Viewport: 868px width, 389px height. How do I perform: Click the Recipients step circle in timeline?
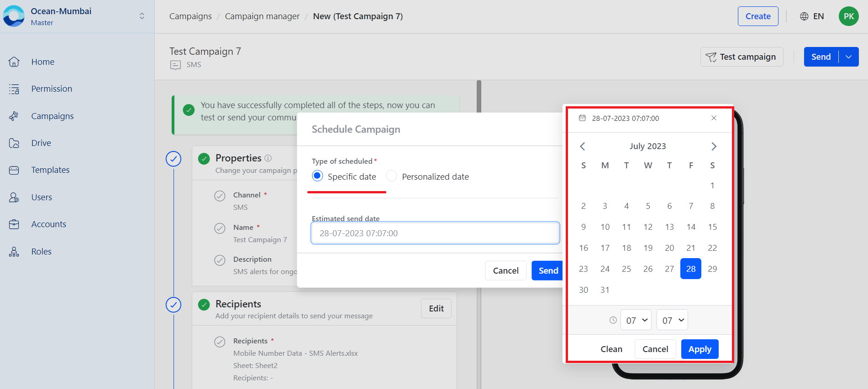[174, 305]
